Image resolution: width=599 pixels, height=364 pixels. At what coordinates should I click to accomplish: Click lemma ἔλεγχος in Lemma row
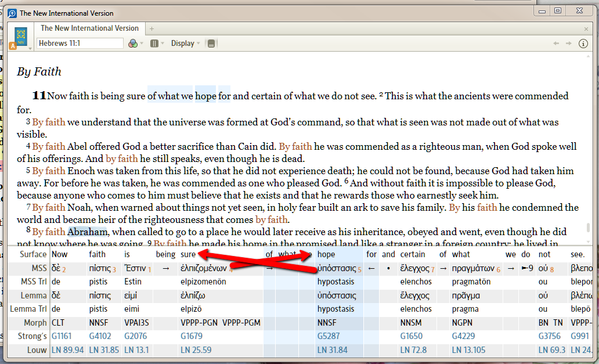[415, 295]
